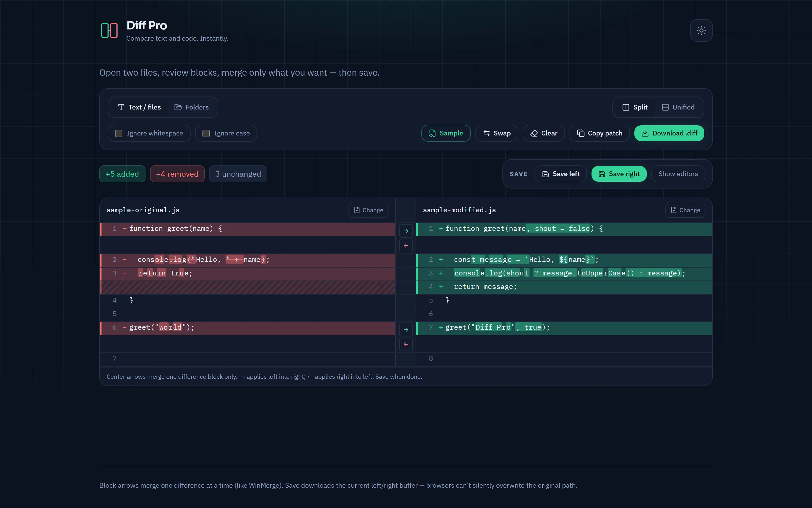Image resolution: width=812 pixels, height=508 pixels.
Task: Select right line with "shout = false"
Action: [564, 229]
